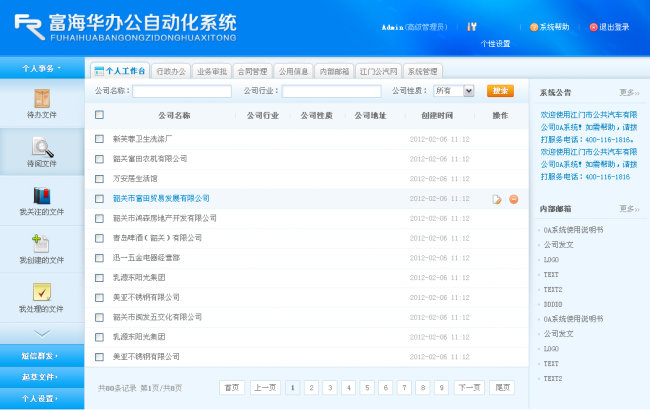Open the 我关注的文件 books icon
Image resolution: width=650 pixels, height=410 pixels.
[x=42, y=196]
